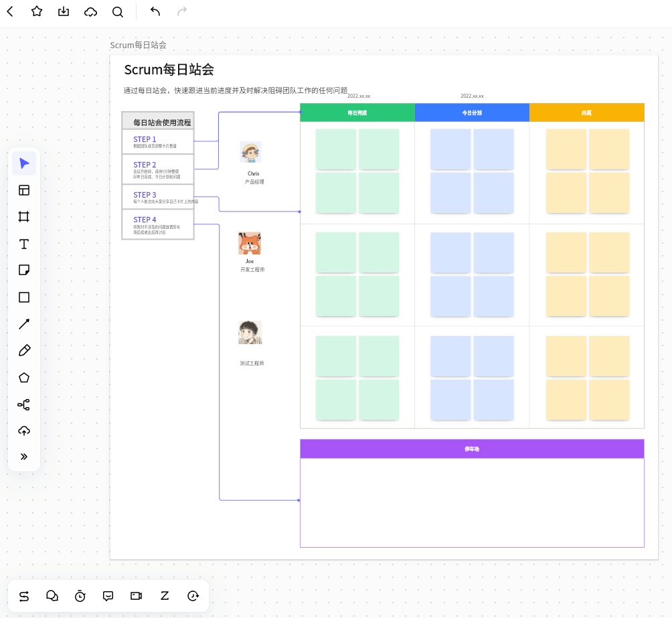Select the STEP 1 cell

click(158, 142)
